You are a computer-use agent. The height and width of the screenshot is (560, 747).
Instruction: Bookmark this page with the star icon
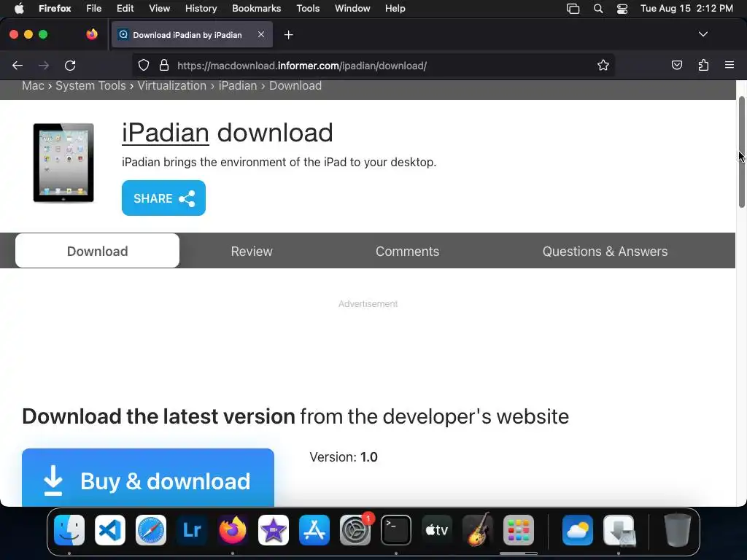[x=603, y=65]
